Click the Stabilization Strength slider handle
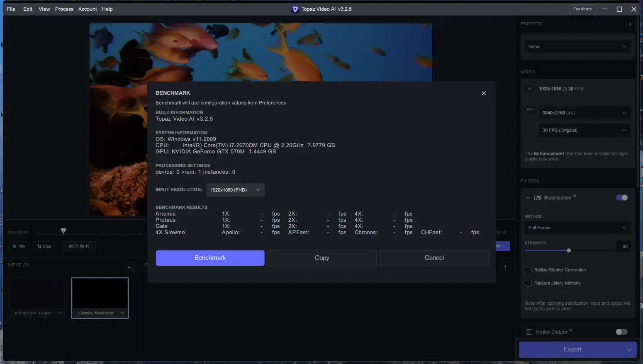 [569, 250]
